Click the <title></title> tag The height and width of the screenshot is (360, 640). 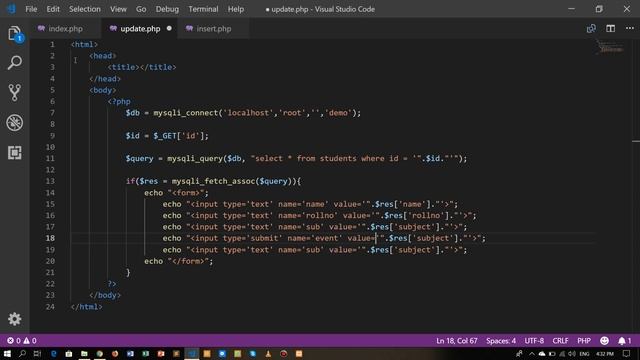(142, 67)
